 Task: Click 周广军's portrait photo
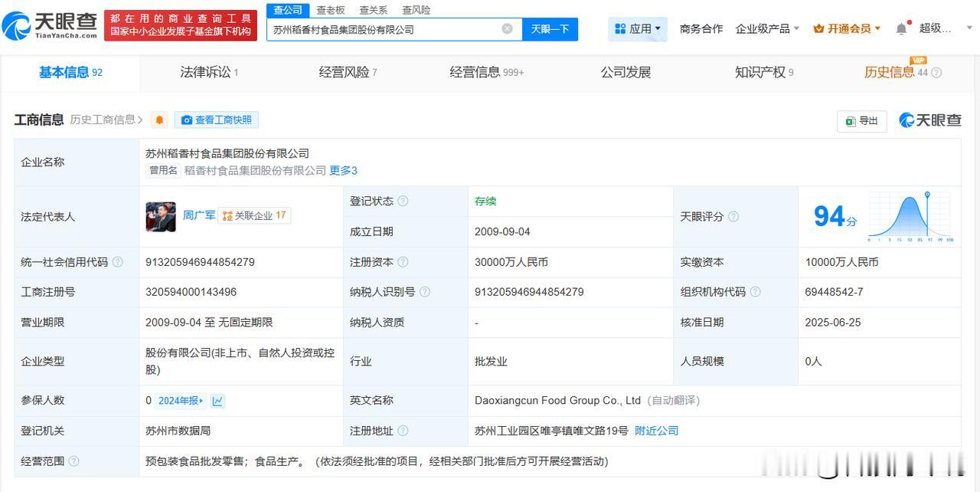(161, 217)
